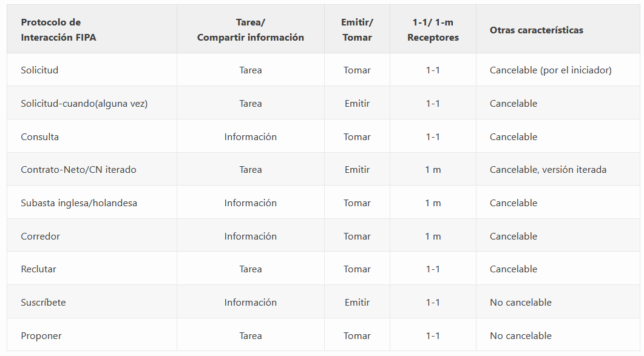Click the 'Otras características' column header

pyautogui.click(x=536, y=30)
